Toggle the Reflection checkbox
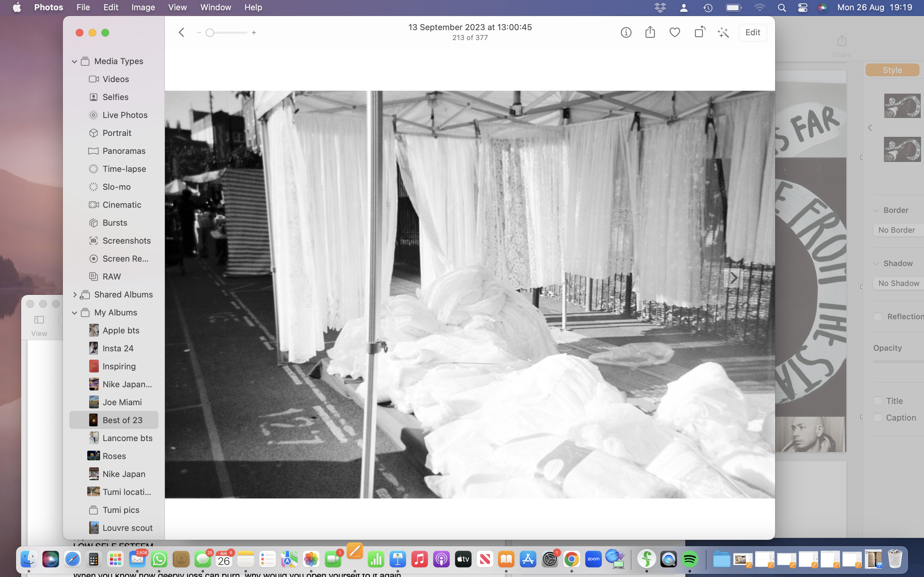 pyautogui.click(x=877, y=316)
